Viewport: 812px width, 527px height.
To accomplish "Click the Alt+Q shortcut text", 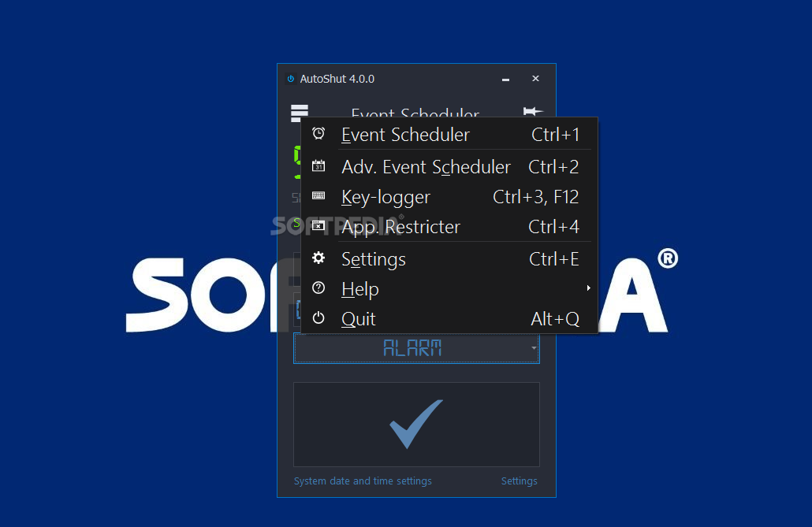I will tap(555, 319).
